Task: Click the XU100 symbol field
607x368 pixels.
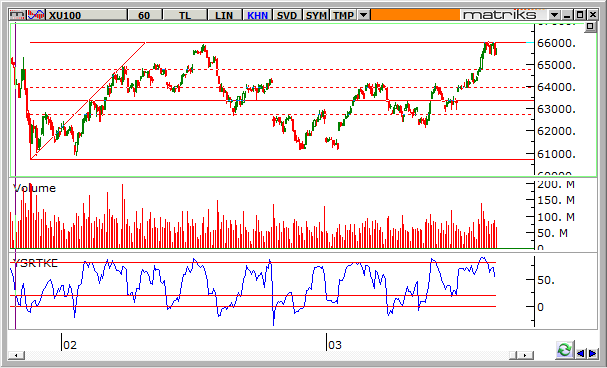Action: [x=87, y=15]
